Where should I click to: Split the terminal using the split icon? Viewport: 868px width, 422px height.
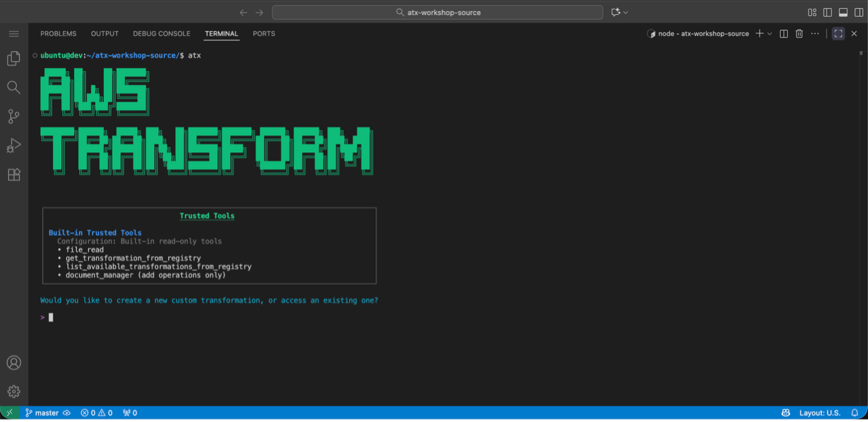point(783,33)
